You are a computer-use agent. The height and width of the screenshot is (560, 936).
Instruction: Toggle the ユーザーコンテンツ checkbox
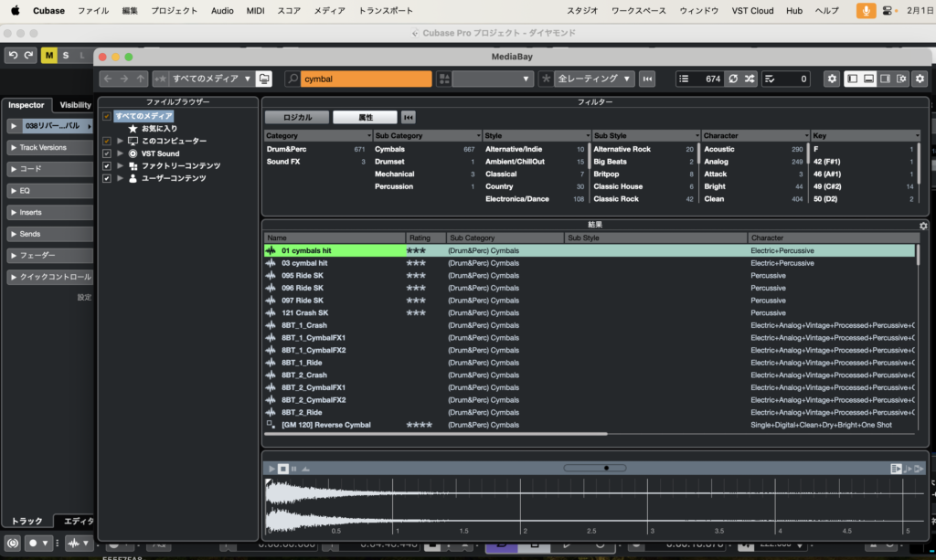click(x=107, y=178)
